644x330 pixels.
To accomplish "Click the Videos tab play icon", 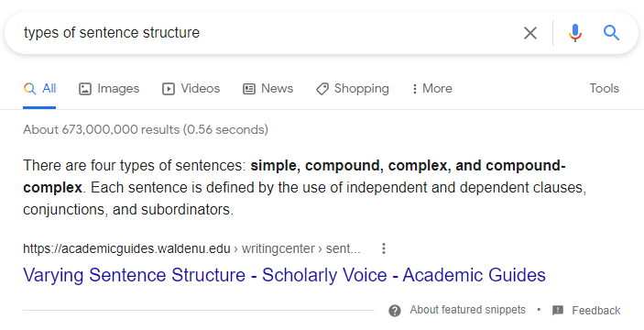I will pos(169,89).
